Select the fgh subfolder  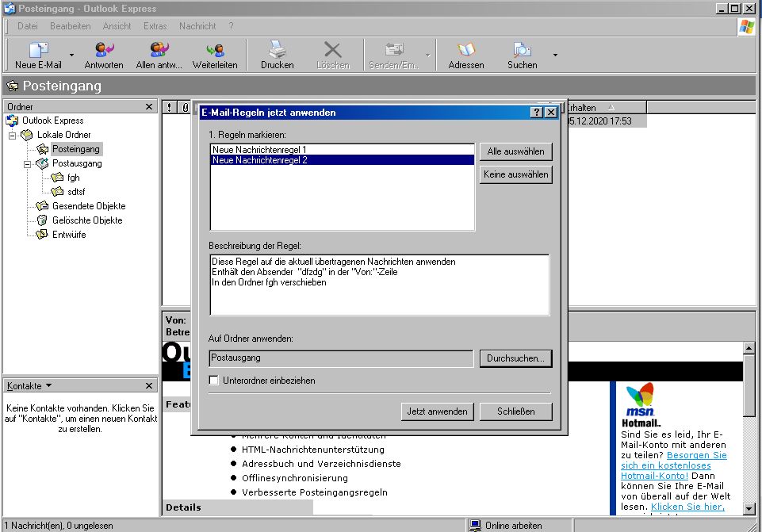74,178
